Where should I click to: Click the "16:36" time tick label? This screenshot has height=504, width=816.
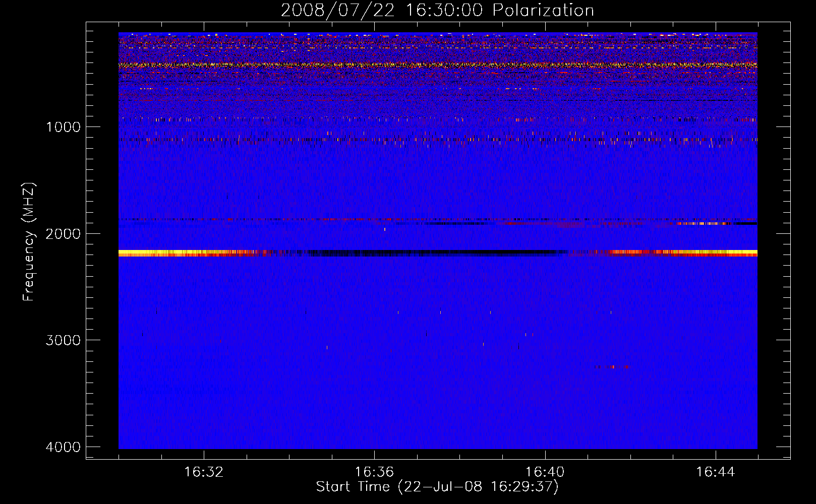(374, 472)
